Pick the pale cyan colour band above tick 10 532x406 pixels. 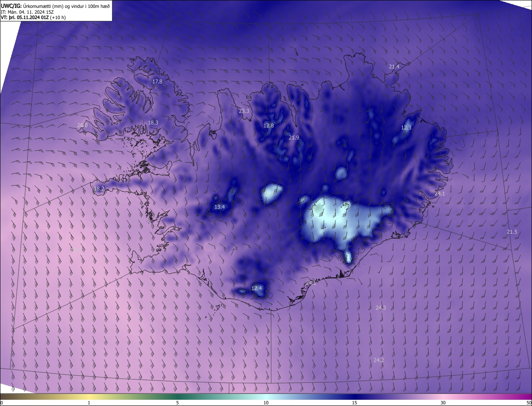pyautogui.click(x=266, y=397)
